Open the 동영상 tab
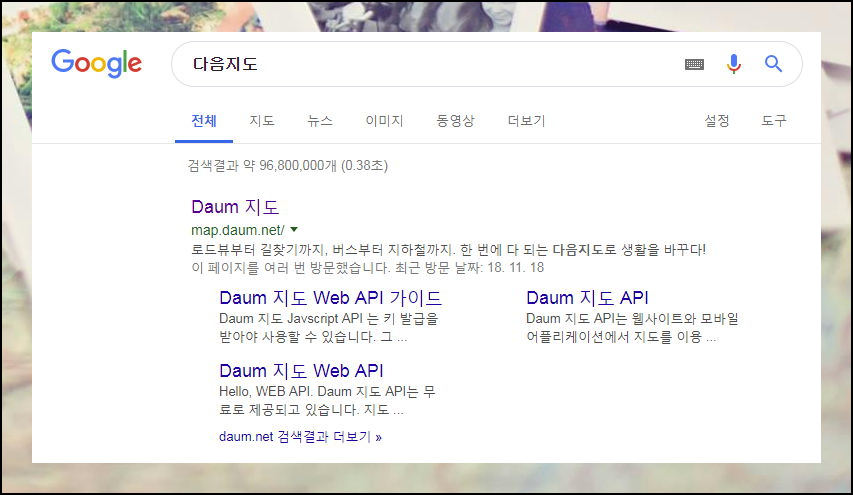853x495 pixels. [455, 121]
